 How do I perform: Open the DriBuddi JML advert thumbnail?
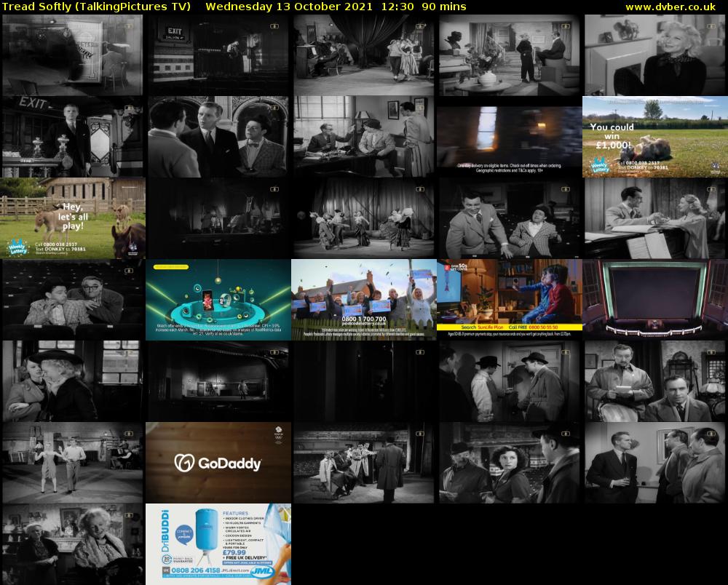pos(218,544)
